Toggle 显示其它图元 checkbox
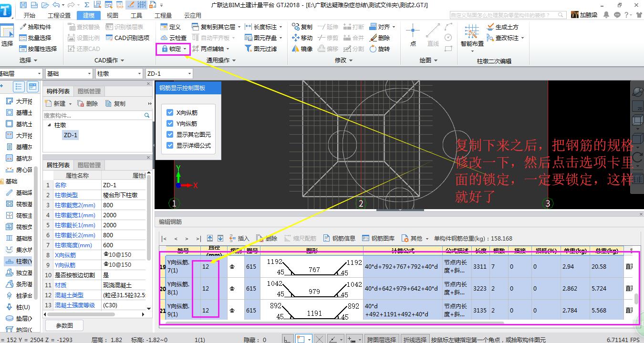The width and height of the screenshot is (644, 343). (x=170, y=135)
